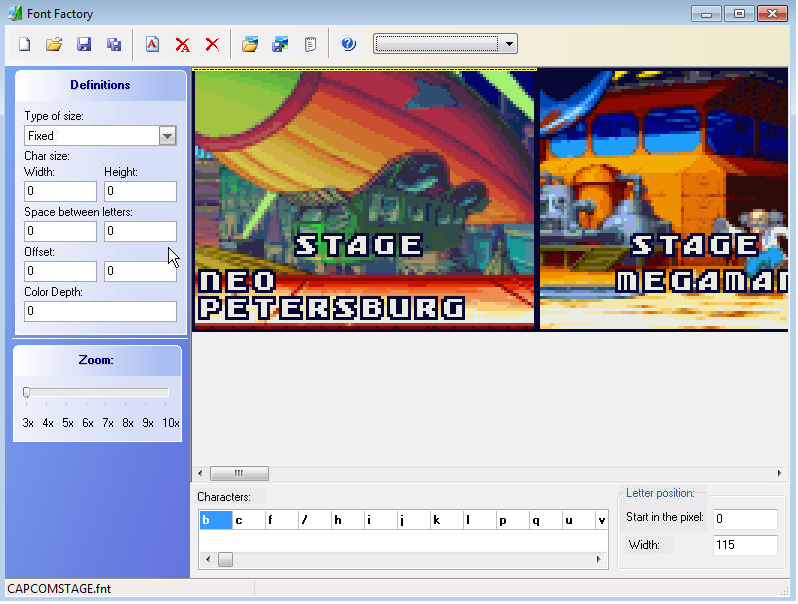798x604 pixels.
Task: Select character 'i' in Characters list
Action: pyautogui.click(x=381, y=520)
